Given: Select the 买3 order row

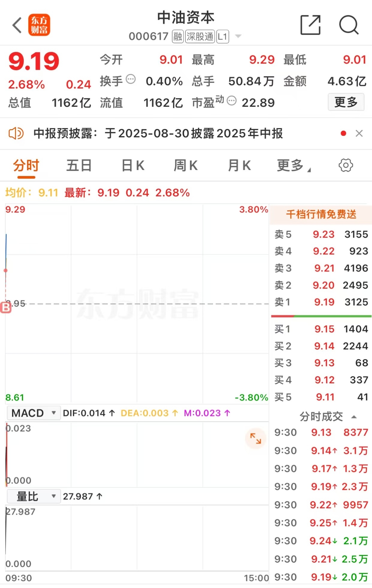Looking at the screenshot, I should (321, 363).
